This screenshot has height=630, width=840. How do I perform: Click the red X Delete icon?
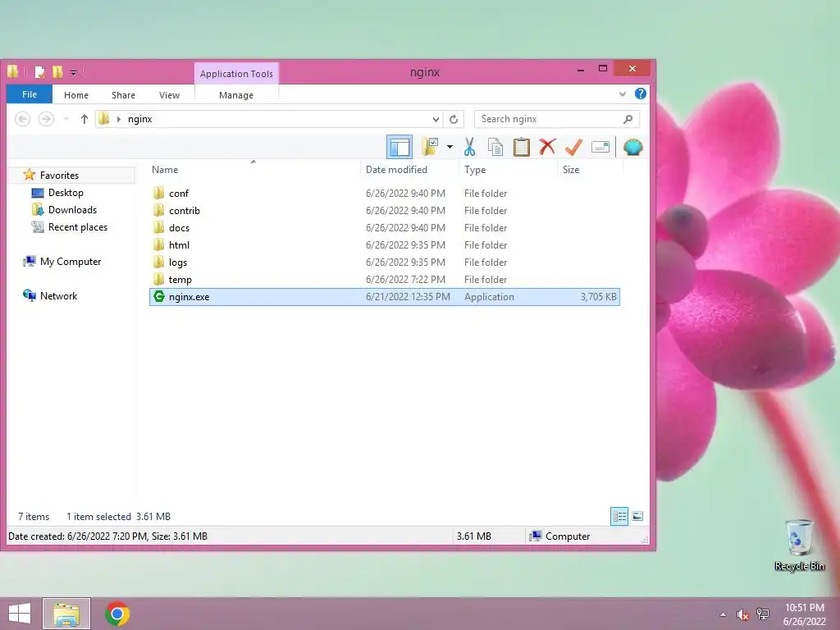547,147
